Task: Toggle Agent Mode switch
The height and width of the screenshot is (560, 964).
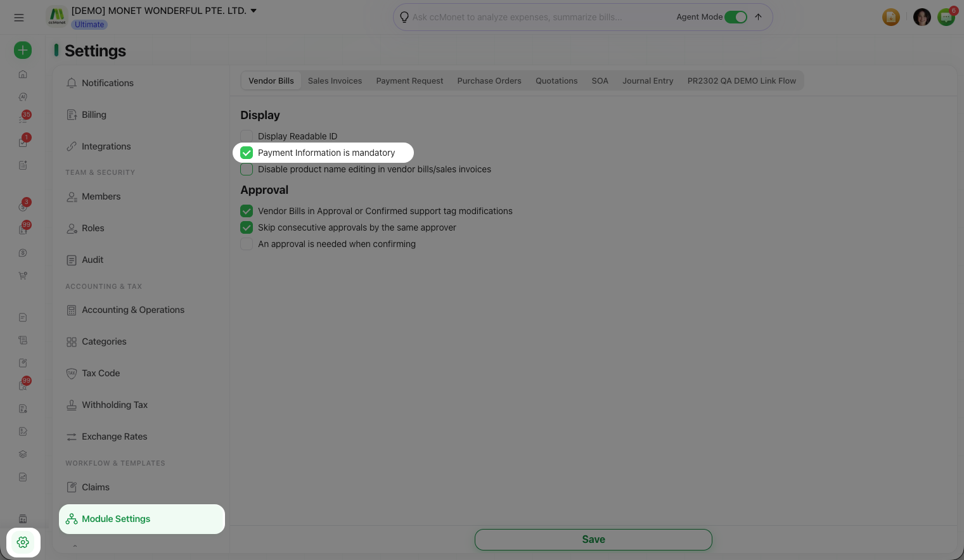Action: tap(736, 17)
